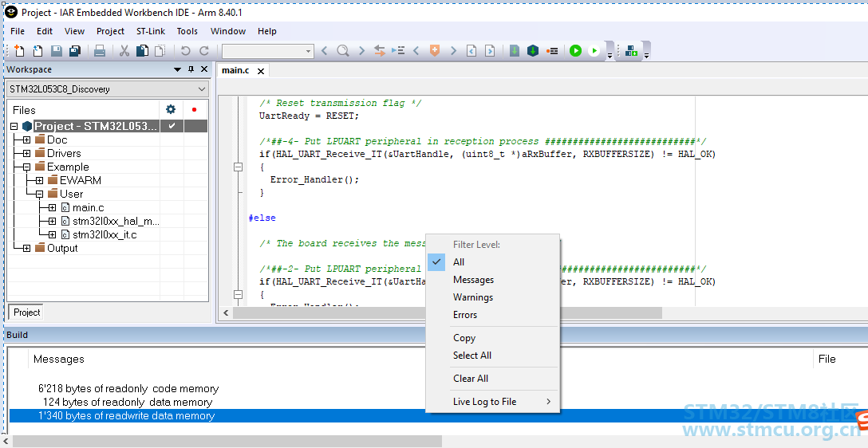Open the Workspace panel dropdown arrow

[178, 69]
